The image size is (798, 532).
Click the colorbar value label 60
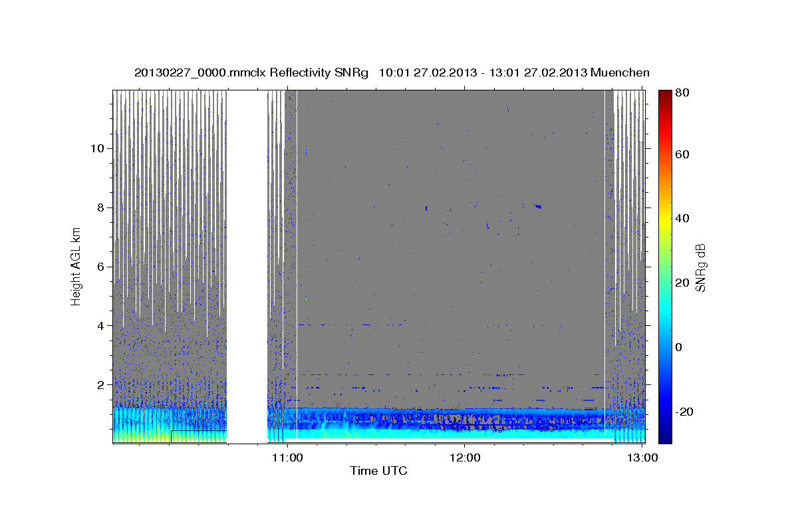[x=683, y=154]
